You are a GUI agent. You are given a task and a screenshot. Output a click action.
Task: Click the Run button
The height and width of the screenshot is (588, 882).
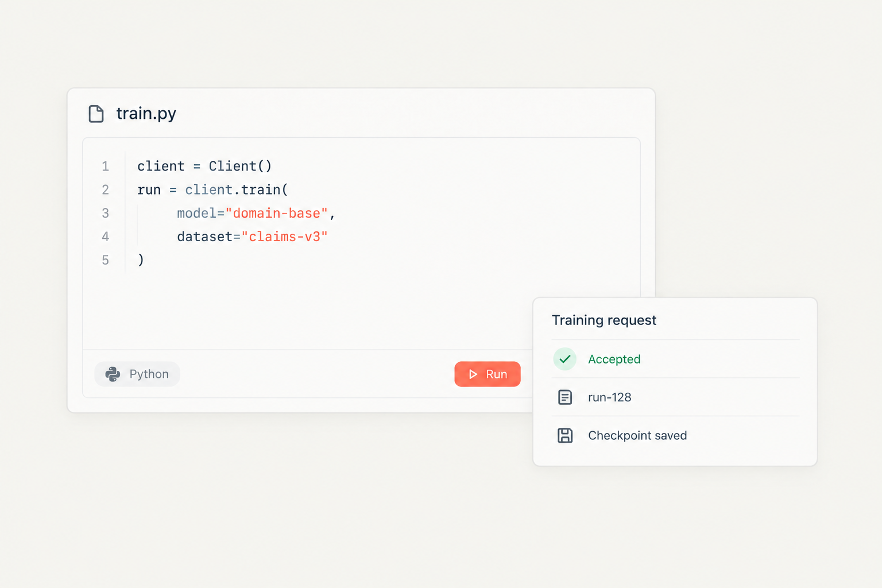tap(488, 374)
